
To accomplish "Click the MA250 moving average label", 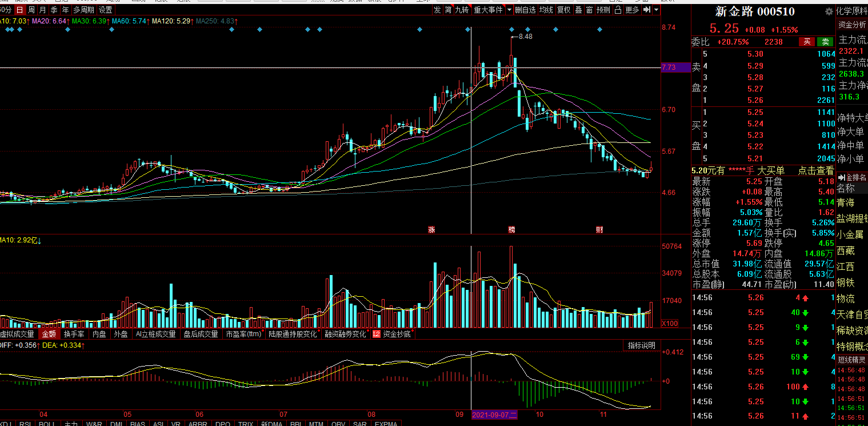I will tap(217, 21).
